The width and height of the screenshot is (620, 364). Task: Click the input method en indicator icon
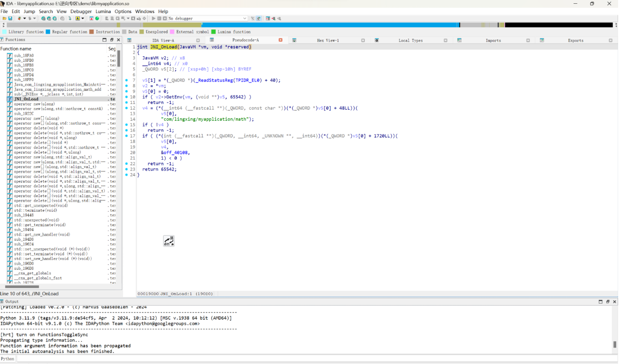pos(169,241)
